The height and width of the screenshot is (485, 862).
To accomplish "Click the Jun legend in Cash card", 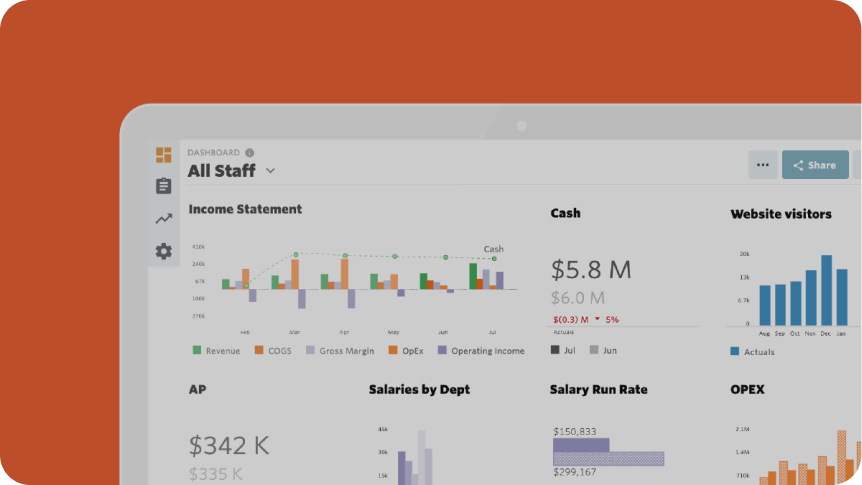I will [603, 350].
